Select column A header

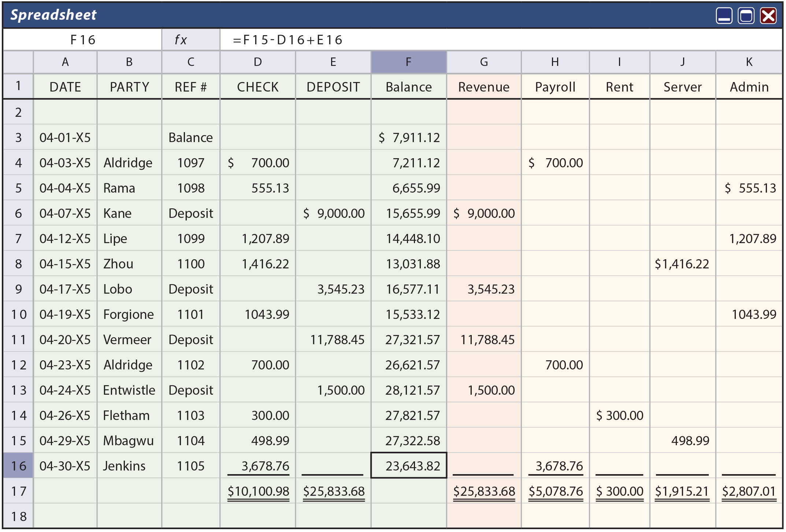[65, 62]
